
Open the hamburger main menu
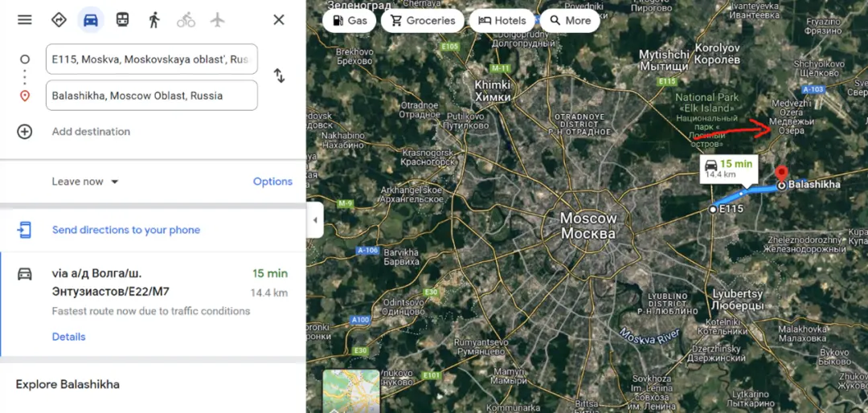tap(25, 20)
